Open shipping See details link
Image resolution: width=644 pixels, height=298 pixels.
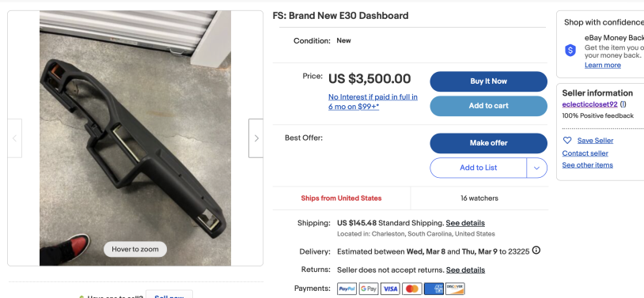[x=465, y=223]
